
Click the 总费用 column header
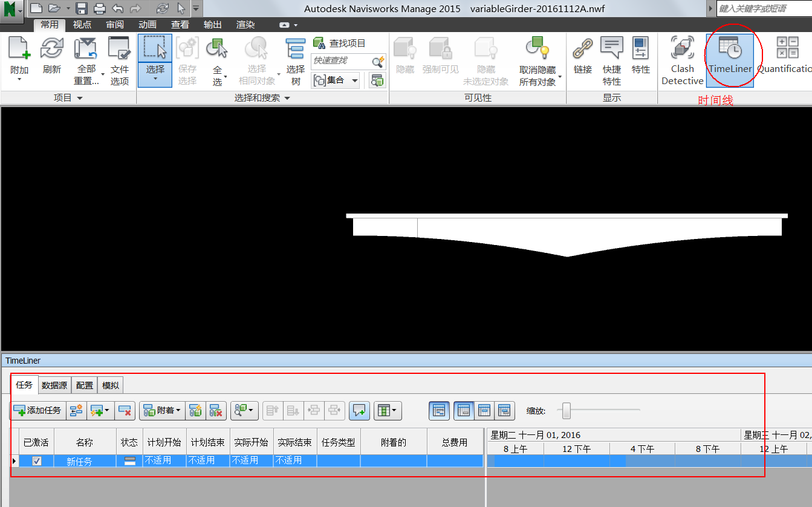click(454, 442)
